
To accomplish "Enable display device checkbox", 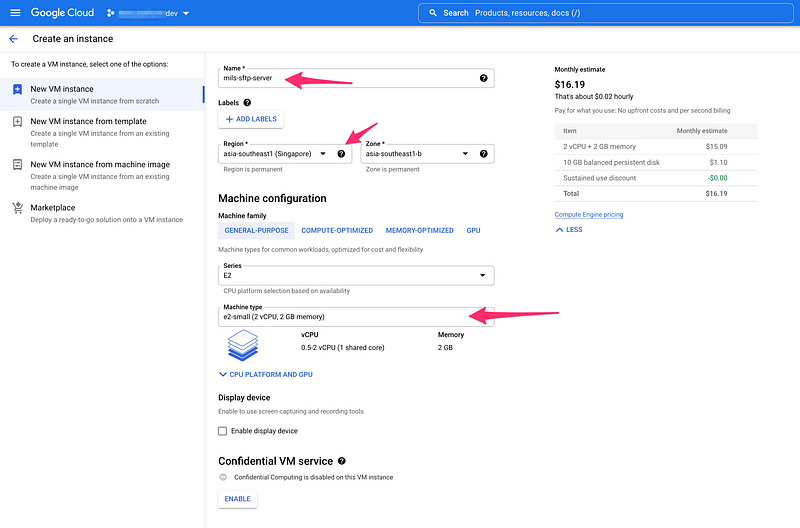I will 223,431.
